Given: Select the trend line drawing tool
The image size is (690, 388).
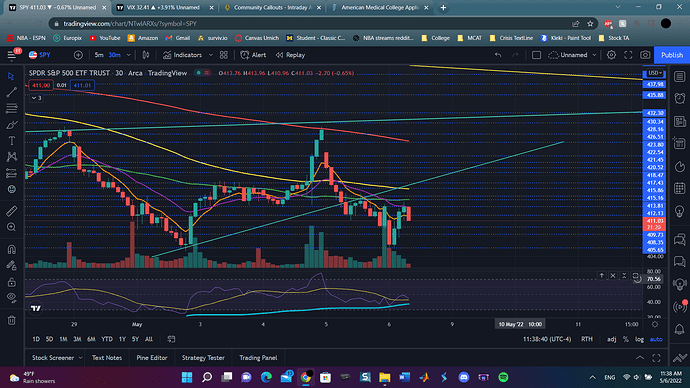Looking at the screenshot, I should click(x=11, y=92).
